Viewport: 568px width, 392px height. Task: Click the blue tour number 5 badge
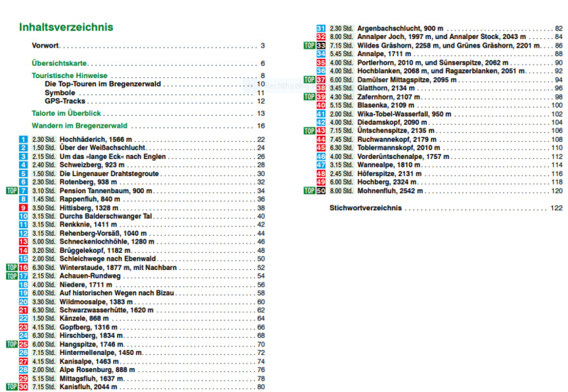(x=23, y=173)
